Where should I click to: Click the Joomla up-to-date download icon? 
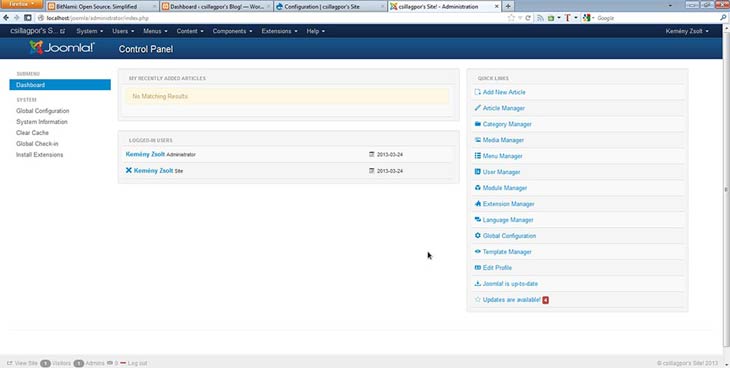tap(477, 283)
